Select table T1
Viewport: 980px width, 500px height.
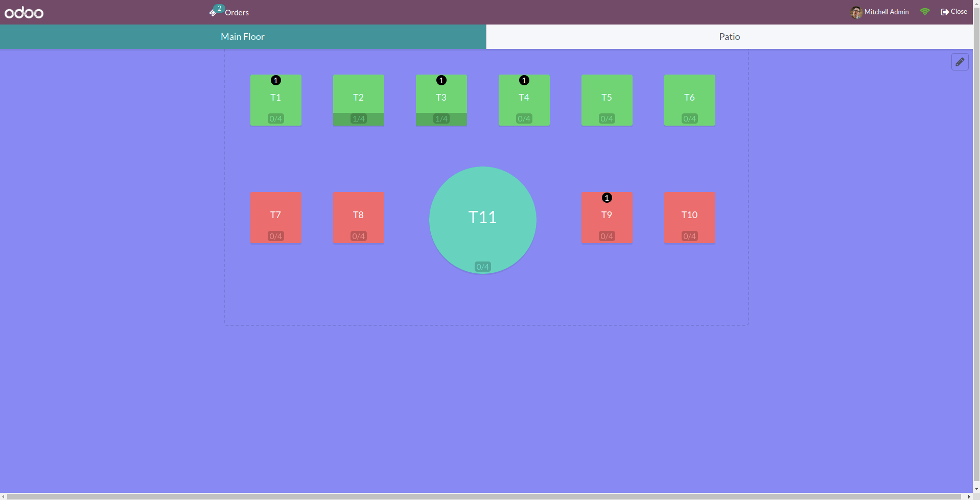pyautogui.click(x=276, y=100)
